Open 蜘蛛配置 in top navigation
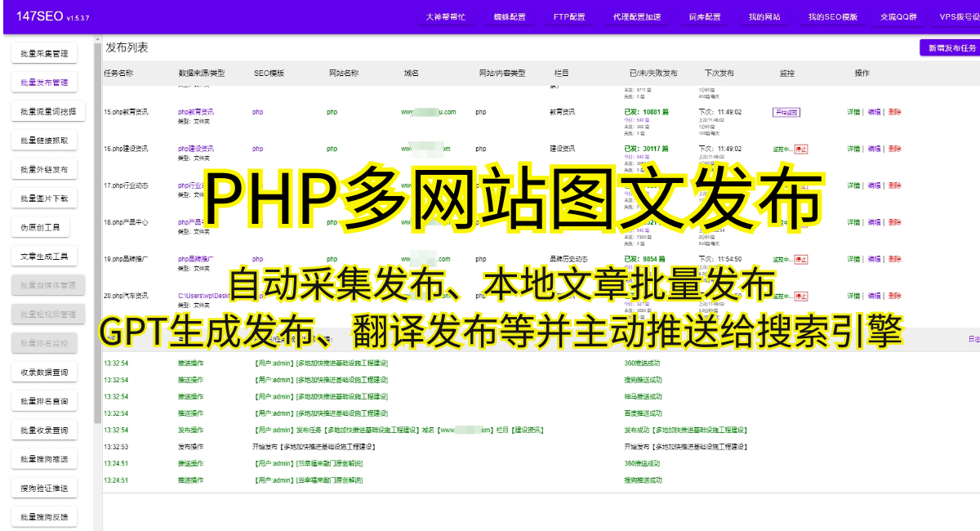Viewport: 980px width, 531px height. tap(510, 17)
